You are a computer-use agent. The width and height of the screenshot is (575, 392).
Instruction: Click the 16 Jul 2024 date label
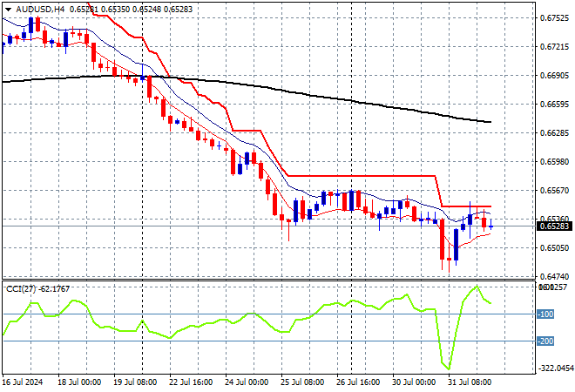click(x=23, y=382)
